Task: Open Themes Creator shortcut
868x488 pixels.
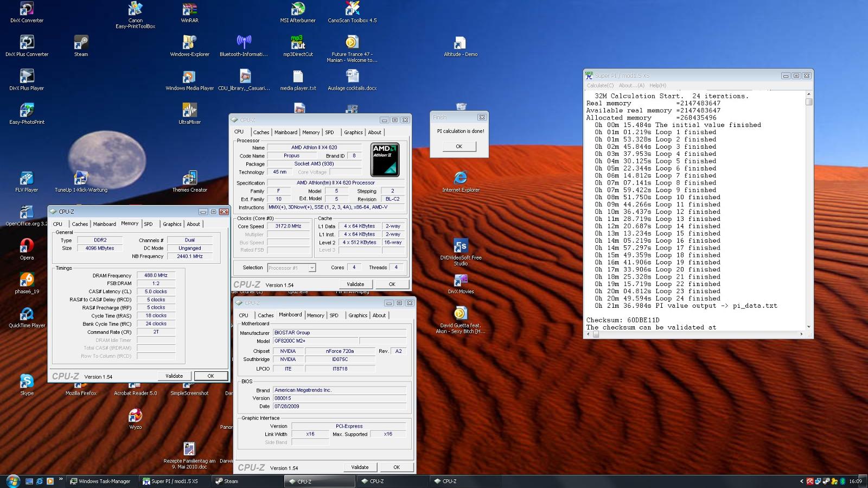Action: click(189, 181)
